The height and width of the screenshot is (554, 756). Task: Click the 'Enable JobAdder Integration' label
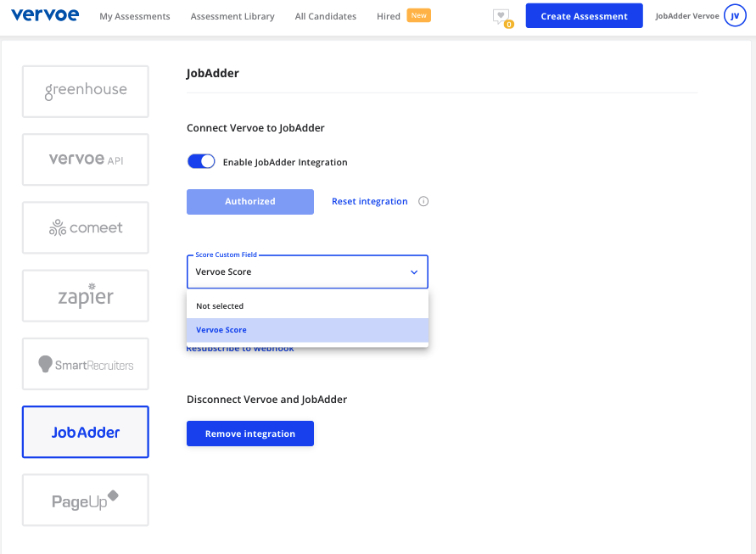285,162
